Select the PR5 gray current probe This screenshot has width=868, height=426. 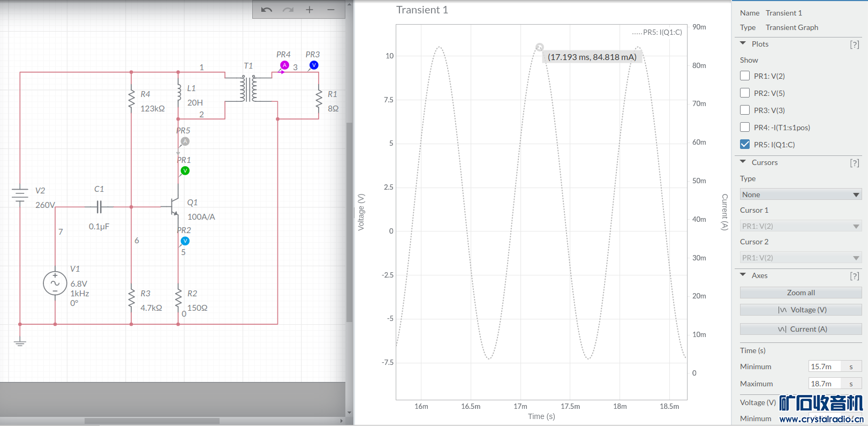185,141
